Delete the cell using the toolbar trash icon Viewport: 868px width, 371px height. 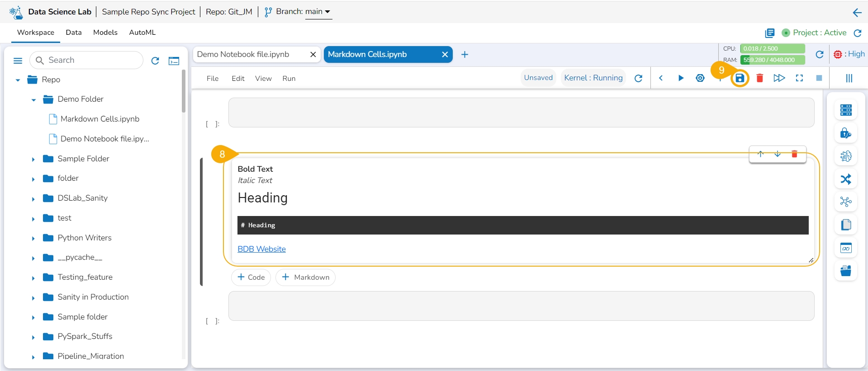760,78
